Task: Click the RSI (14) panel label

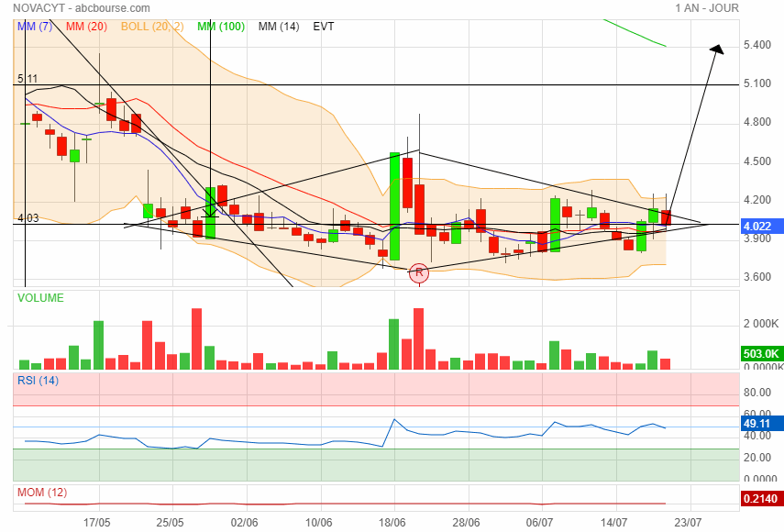Action: (38, 381)
